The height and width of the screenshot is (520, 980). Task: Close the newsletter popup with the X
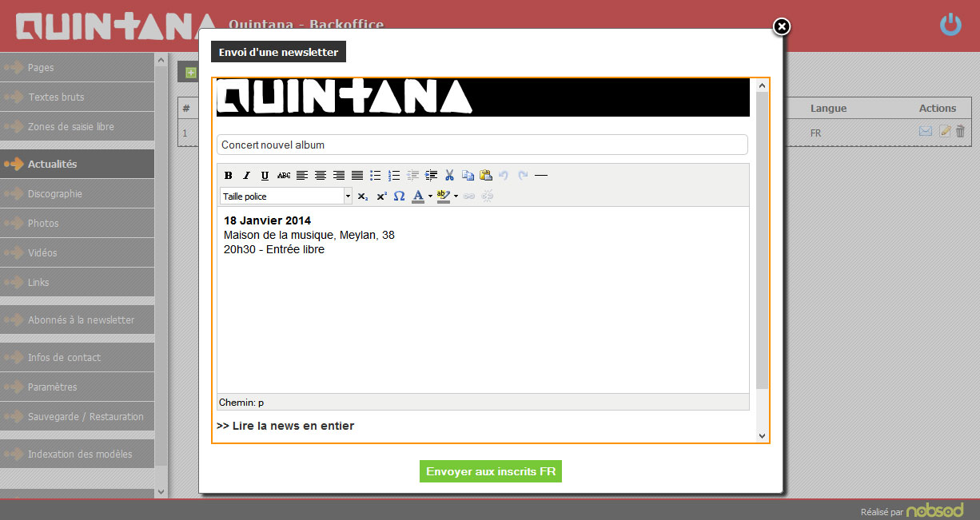[x=782, y=27]
